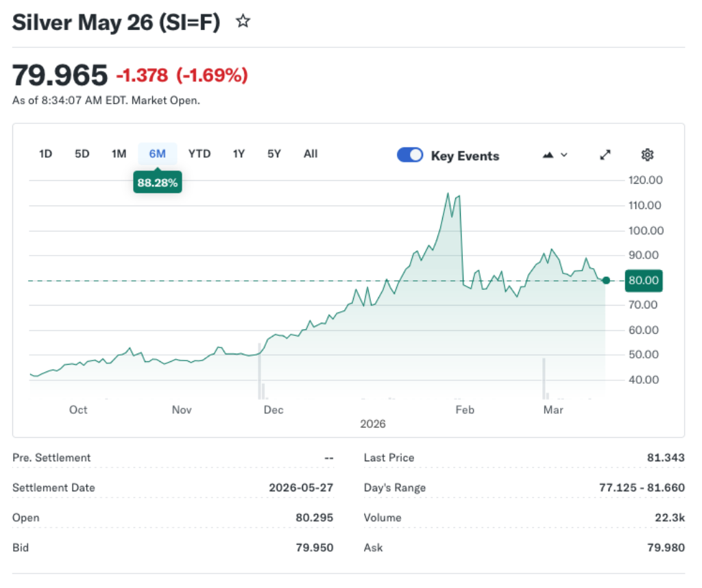702x588 pixels.
Task: Select the 5Y time range
Action: pyautogui.click(x=274, y=154)
